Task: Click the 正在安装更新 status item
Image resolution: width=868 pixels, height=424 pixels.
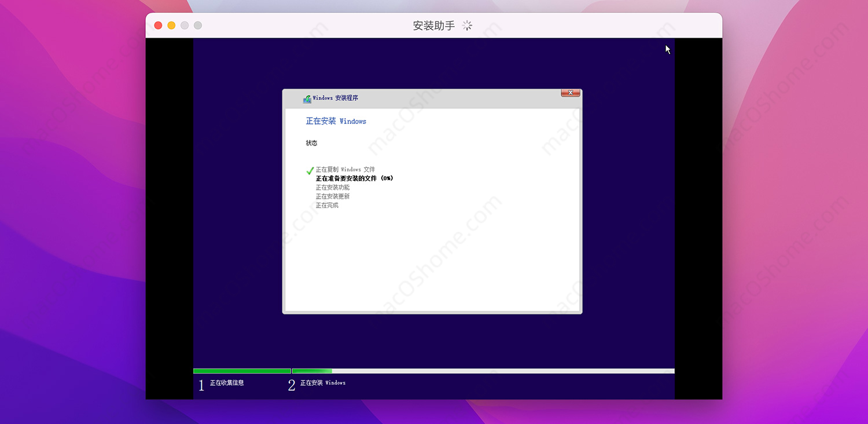Action: pyautogui.click(x=332, y=196)
